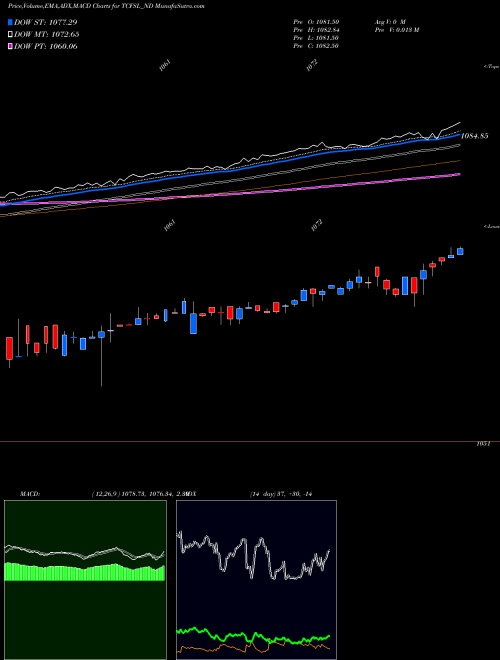Click the '<Low' marker label
The width and height of the screenshot is (500, 660).
[492, 226]
